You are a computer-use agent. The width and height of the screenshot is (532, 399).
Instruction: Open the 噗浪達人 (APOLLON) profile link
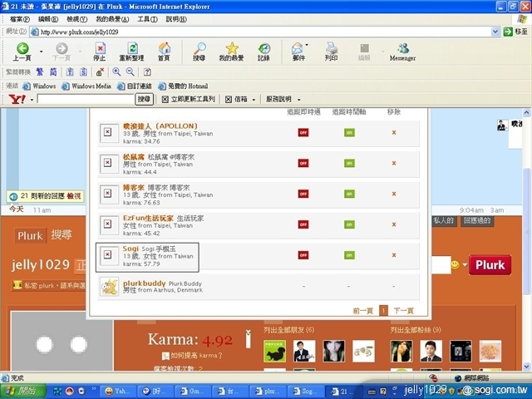pyautogui.click(x=160, y=126)
